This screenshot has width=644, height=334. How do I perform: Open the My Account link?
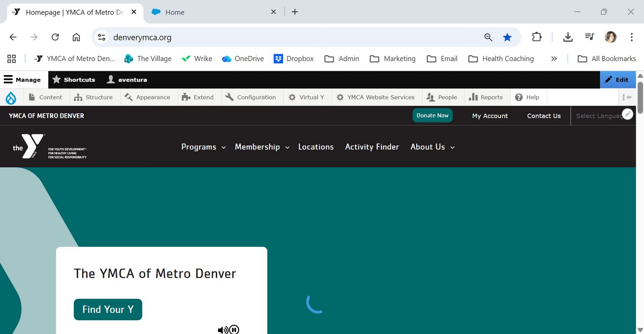point(490,116)
